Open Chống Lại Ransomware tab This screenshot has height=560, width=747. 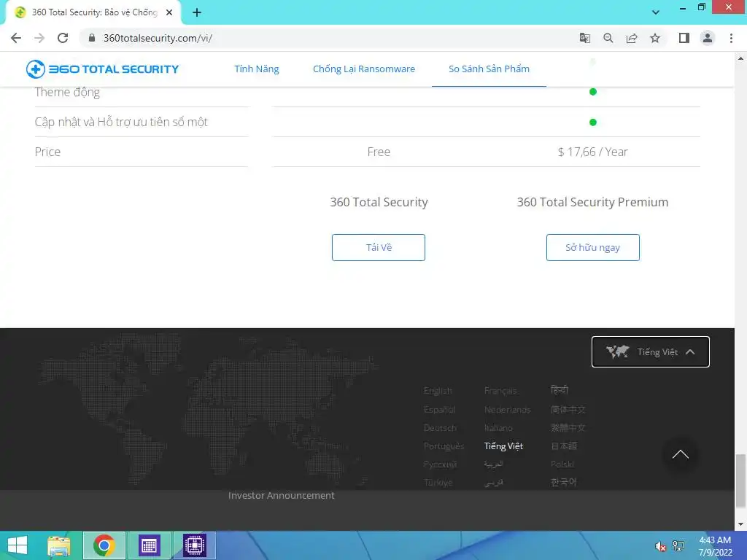coord(364,69)
